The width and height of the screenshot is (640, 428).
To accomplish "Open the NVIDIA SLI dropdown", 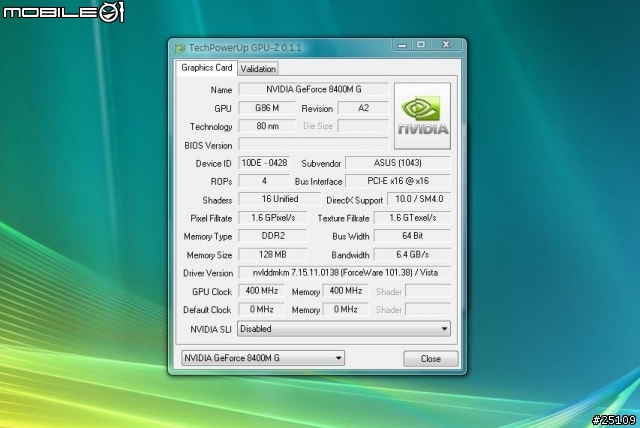I will (x=344, y=329).
